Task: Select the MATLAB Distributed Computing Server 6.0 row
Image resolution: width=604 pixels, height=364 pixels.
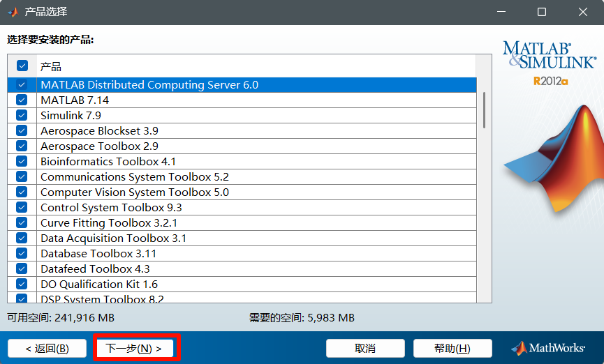Action: click(242, 84)
